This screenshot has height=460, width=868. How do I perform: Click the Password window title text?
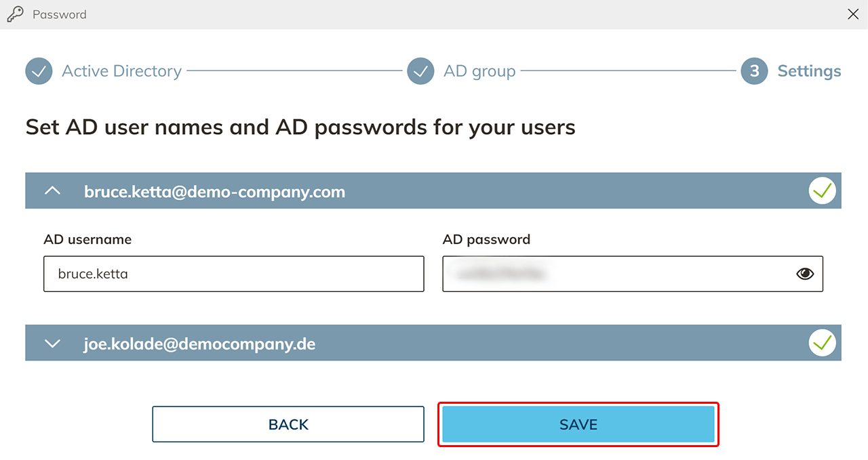click(60, 14)
